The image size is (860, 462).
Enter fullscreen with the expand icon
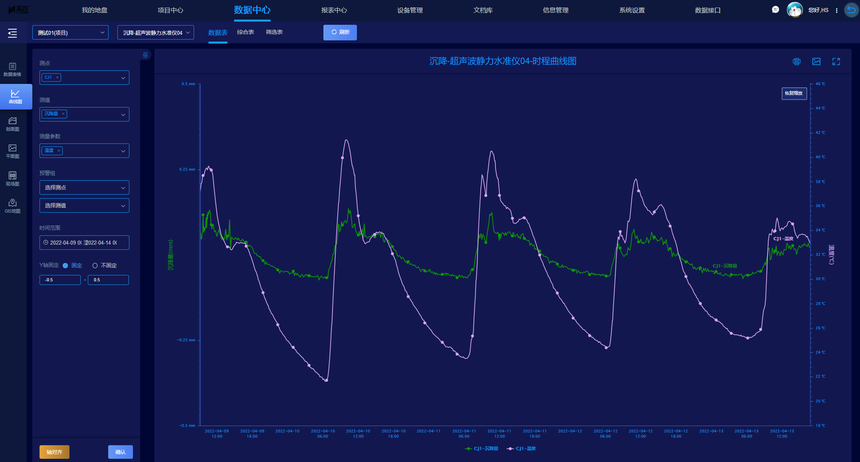836,61
